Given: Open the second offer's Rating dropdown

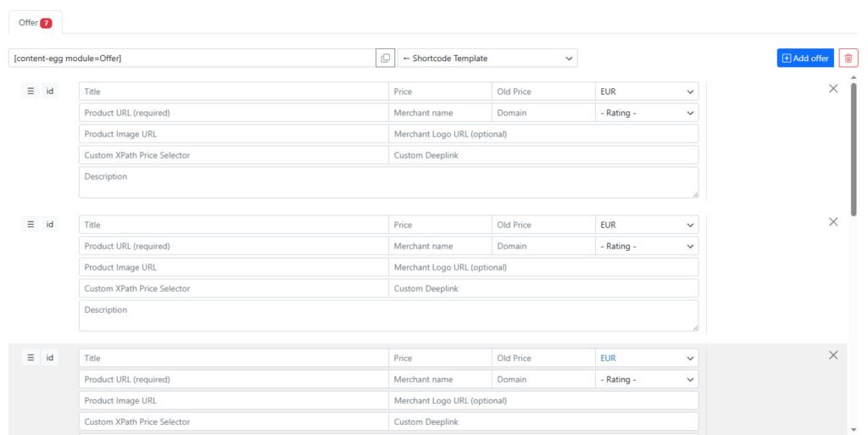Looking at the screenshot, I should point(647,246).
